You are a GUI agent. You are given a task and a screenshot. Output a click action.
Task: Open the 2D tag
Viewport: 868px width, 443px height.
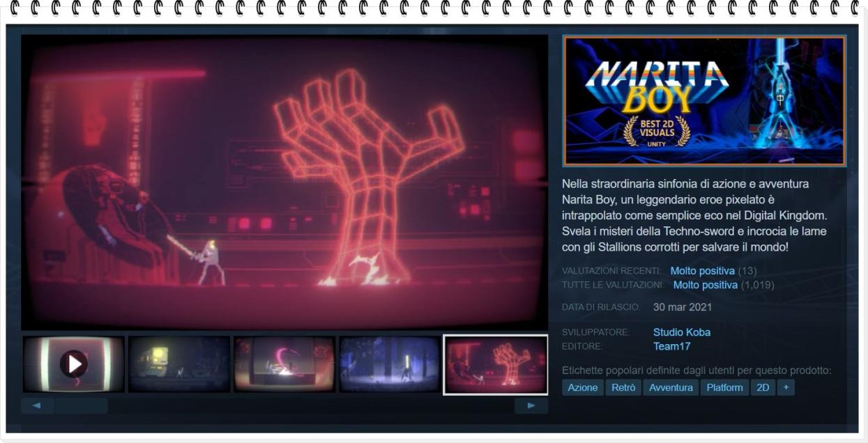(x=763, y=387)
